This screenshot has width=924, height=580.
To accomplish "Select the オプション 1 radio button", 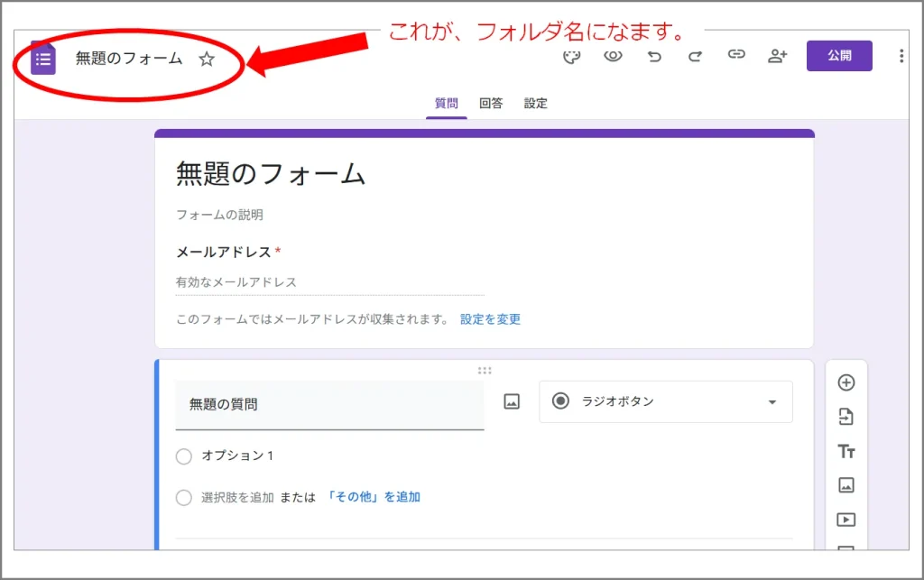I will coord(184,456).
